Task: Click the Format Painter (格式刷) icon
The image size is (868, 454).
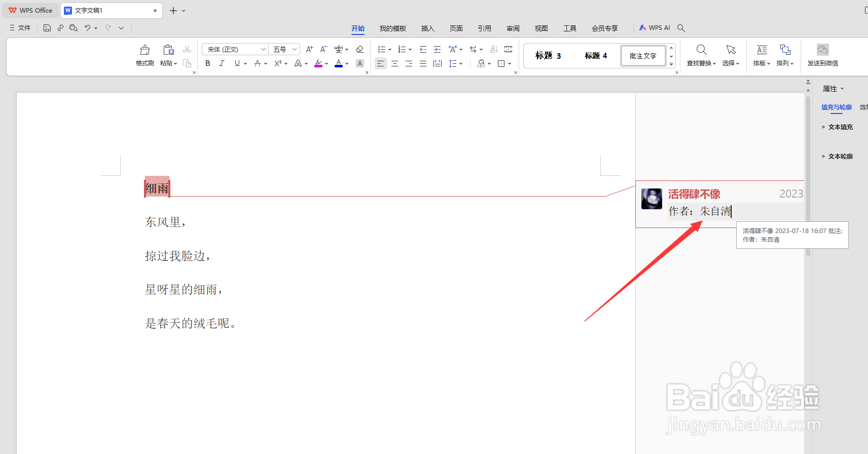Action: point(145,50)
